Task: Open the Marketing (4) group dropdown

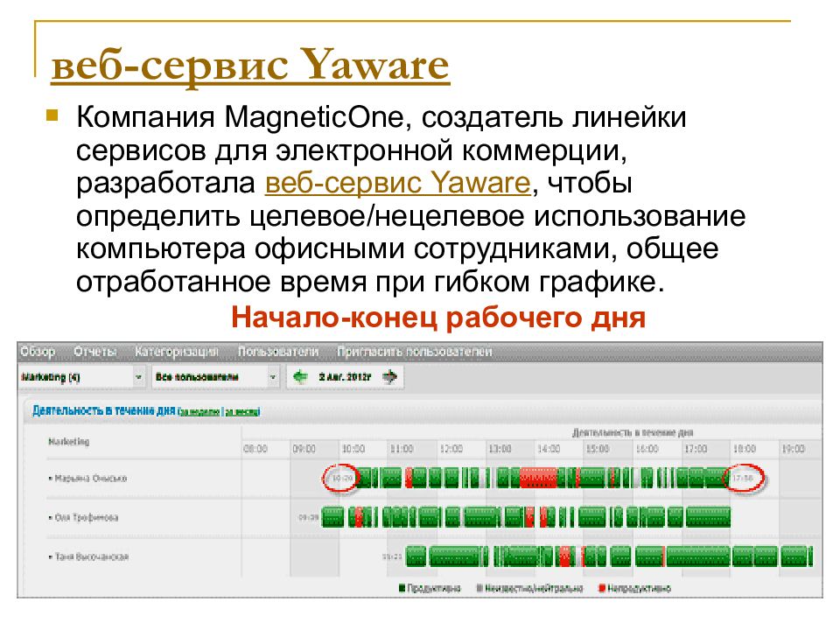Action: coord(81,377)
